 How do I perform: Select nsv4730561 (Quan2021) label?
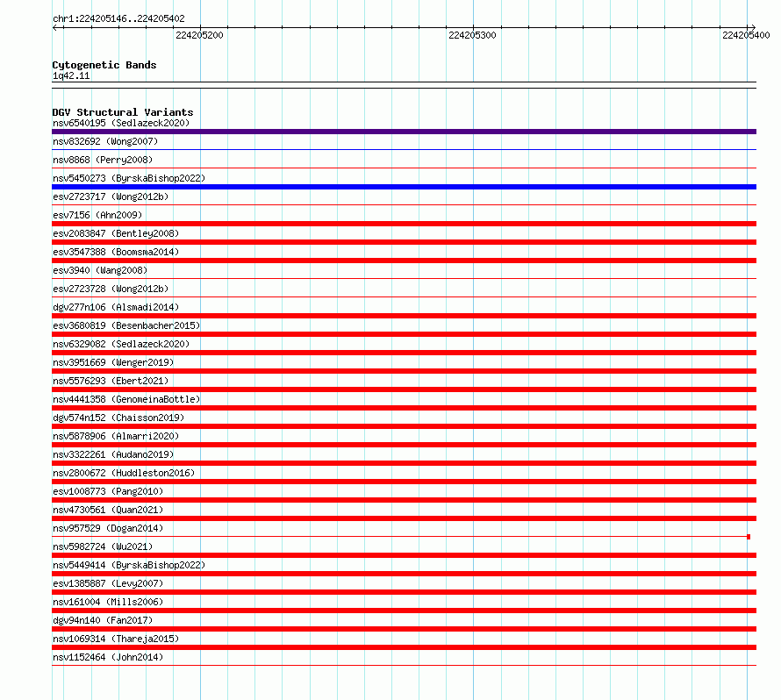(x=108, y=510)
